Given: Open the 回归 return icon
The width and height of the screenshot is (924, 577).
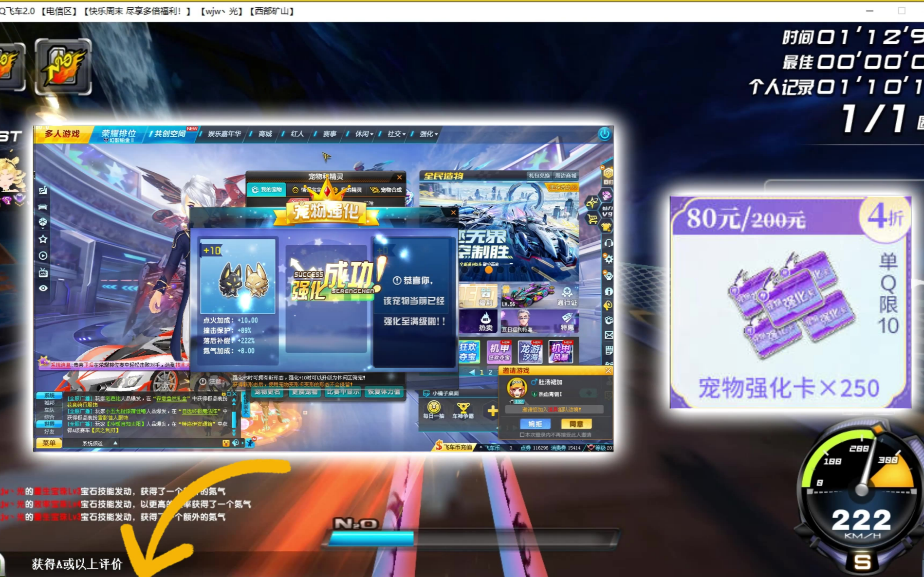Looking at the screenshot, I should [608, 174].
